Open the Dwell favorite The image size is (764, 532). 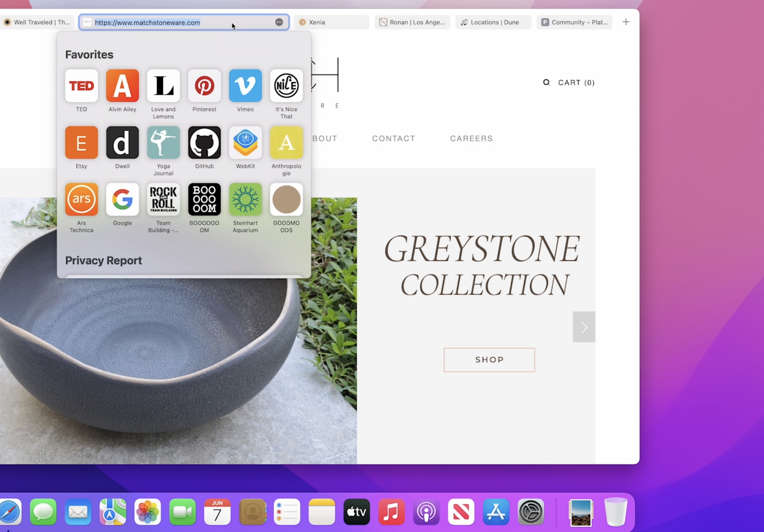point(122,142)
